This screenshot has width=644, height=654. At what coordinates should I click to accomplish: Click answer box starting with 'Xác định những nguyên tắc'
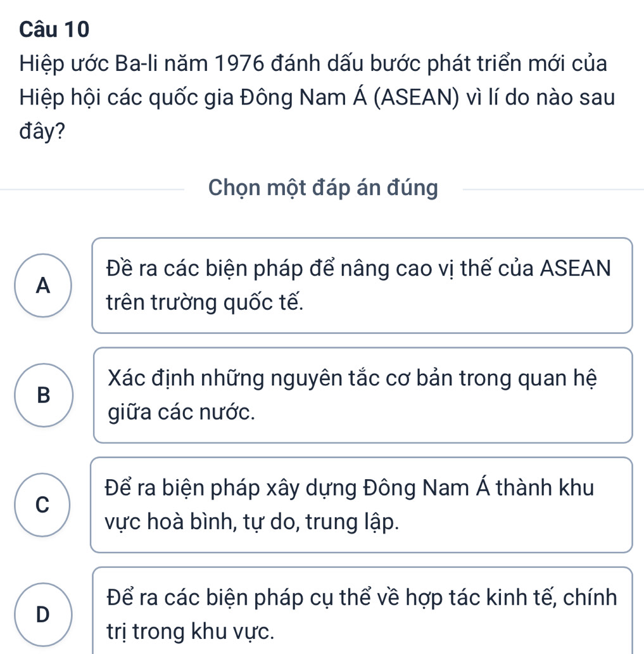[x=362, y=395]
